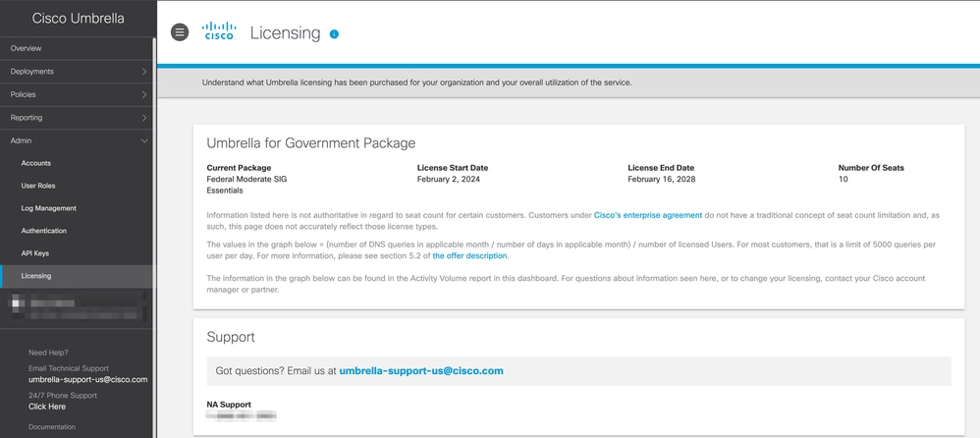
Task: Open the API Keys page
Action: [35, 253]
